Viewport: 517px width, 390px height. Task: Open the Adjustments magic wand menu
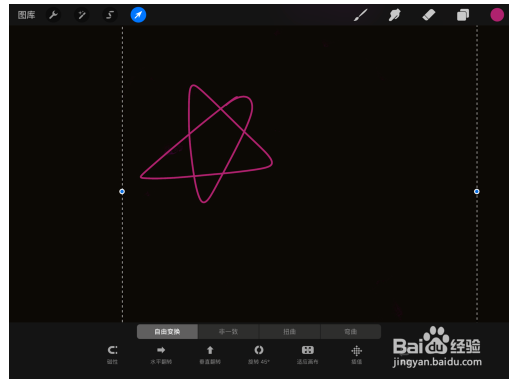click(x=82, y=15)
